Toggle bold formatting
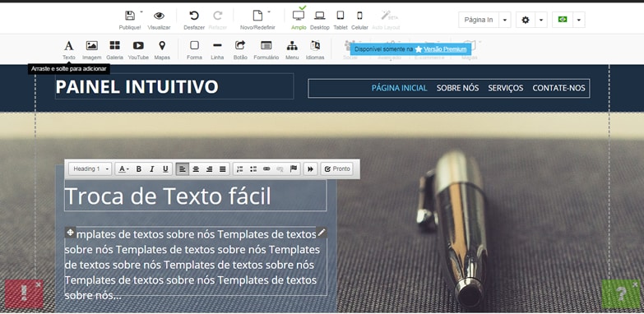The image size is (644, 314). pyautogui.click(x=139, y=169)
